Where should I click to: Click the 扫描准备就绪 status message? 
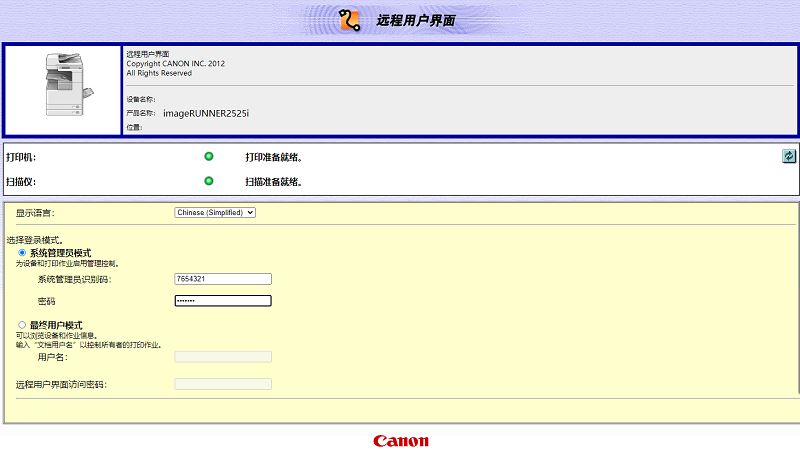[x=273, y=182]
